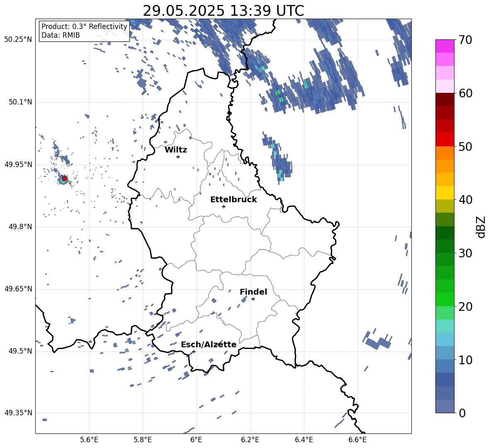The image size is (491, 448).
Task: Click the Ettelbruck station label
Action: click(233, 200)
